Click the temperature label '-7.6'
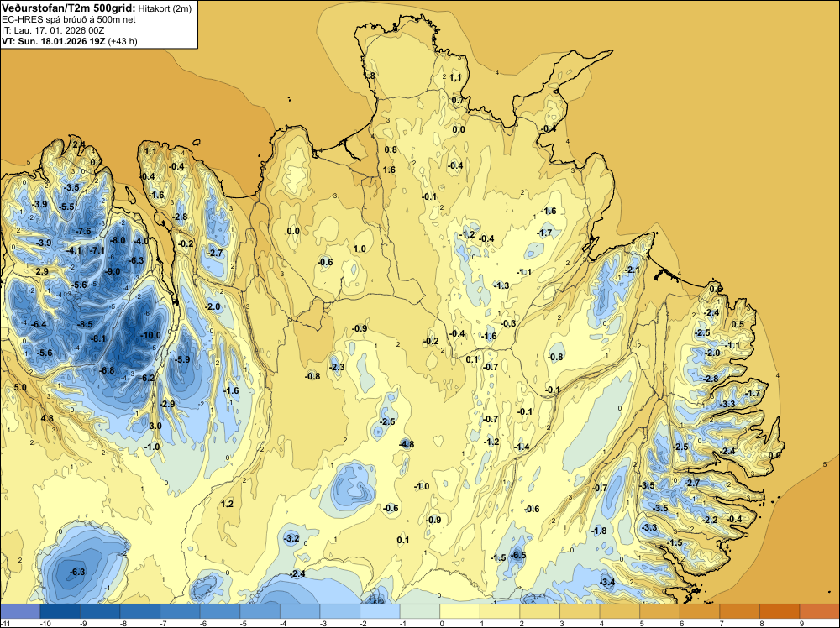840x628 pixels. 83,231
